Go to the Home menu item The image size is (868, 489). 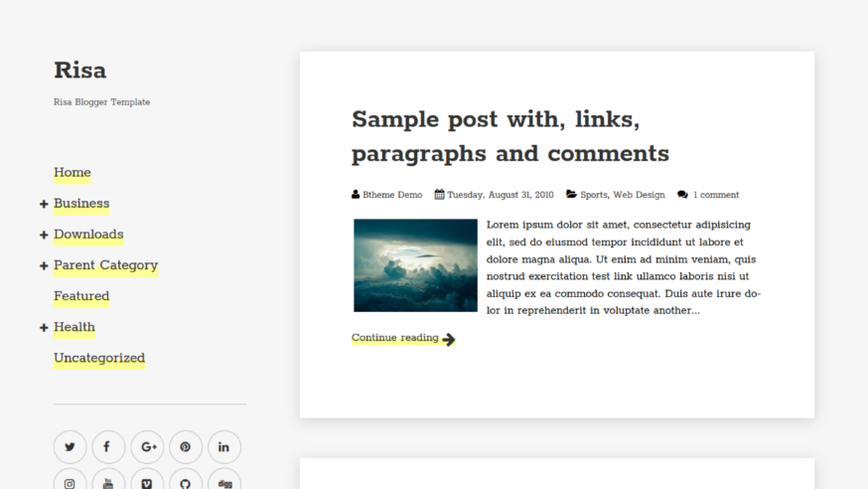[72, 173]
